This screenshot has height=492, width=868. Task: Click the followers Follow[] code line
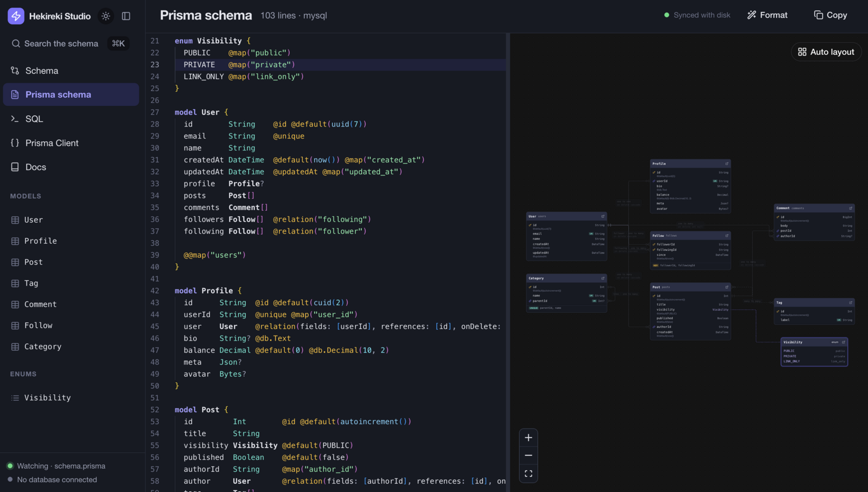pos(277,219)
